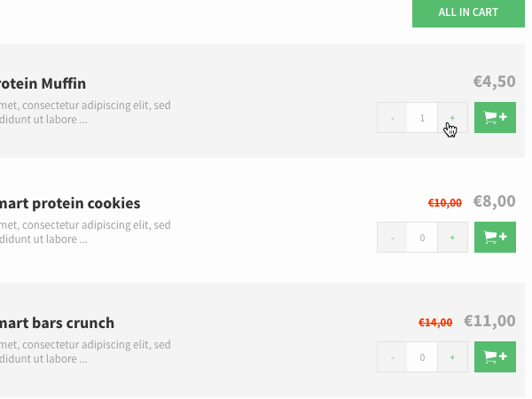The image size is (532, 399).
Task: Click the crossed-out €14,00 old price
Action: [x=435, y=323]
